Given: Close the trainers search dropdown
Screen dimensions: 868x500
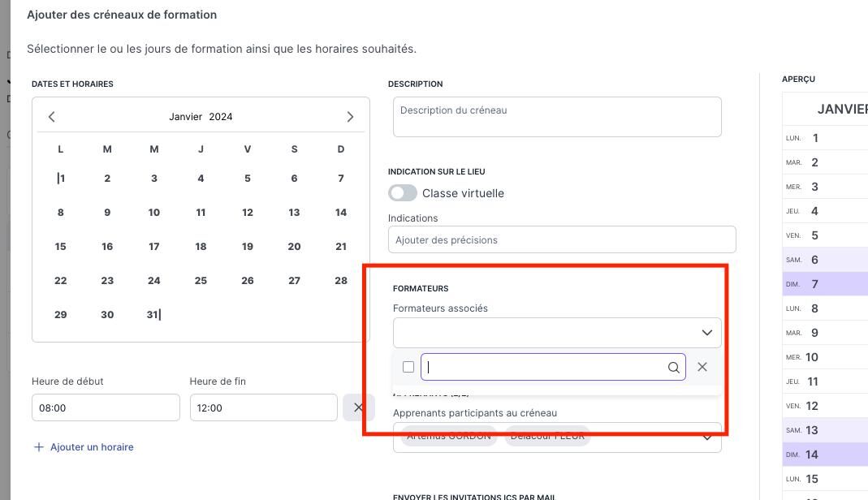Looking at the screenshot, I should pyautogui.click(x=702, y=367).
